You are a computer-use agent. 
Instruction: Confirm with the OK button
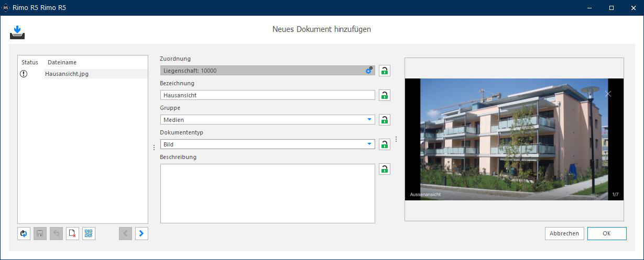click(607, 233)
